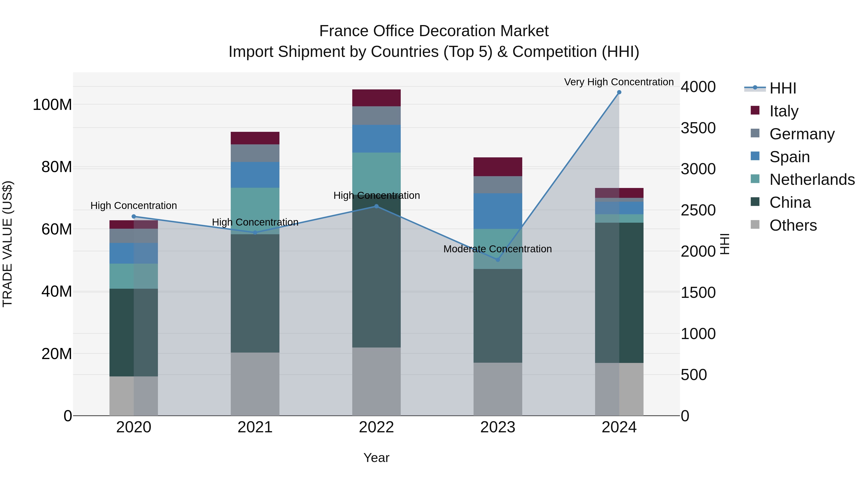Screen dimensions: 868x488
Task: Click 'TRADE VALUE (US$)' axis title
Action: tap(7, 244)
